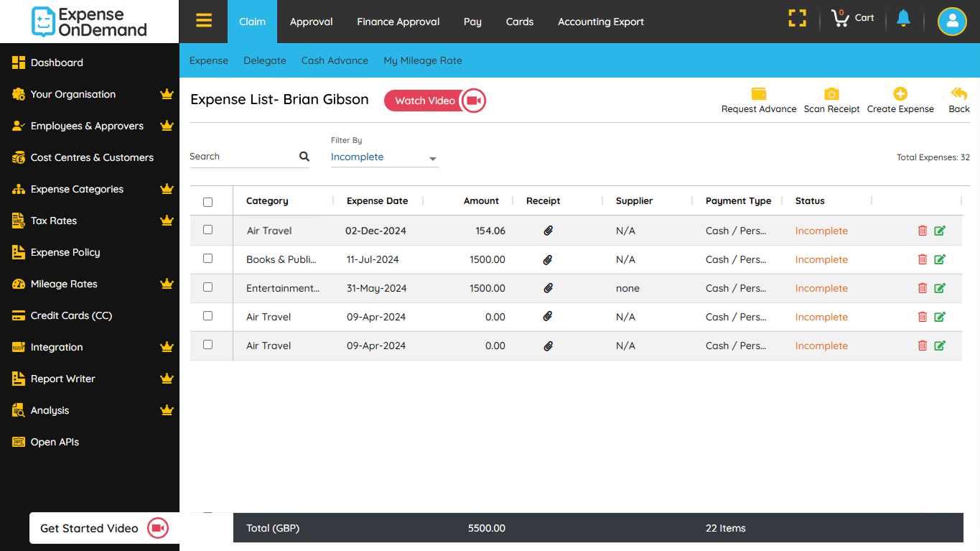This screenshot has height=551, width=980.
Task: Open receipt attachment for 31-May-2024 expense
Action: tap(548, 288)
